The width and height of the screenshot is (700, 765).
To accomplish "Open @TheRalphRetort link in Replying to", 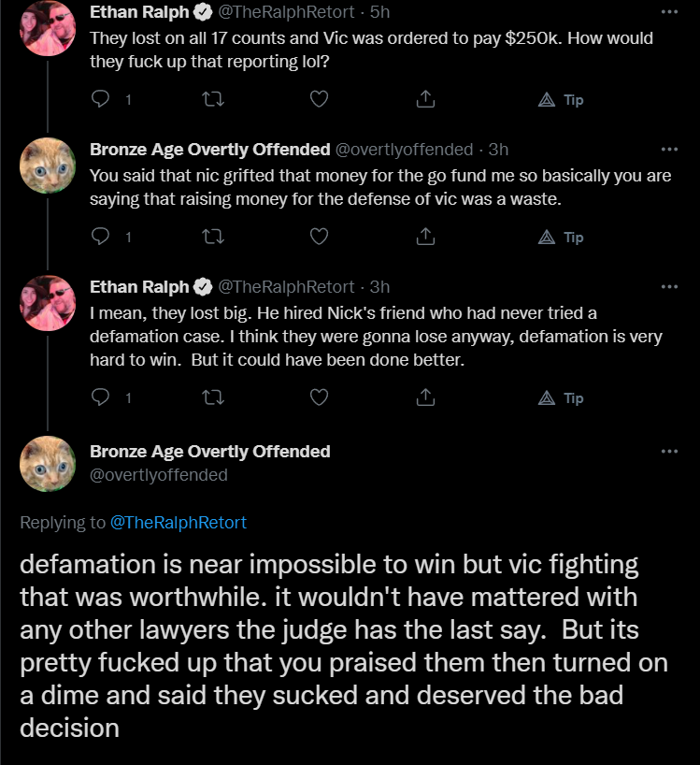I will tap(179, 523).
